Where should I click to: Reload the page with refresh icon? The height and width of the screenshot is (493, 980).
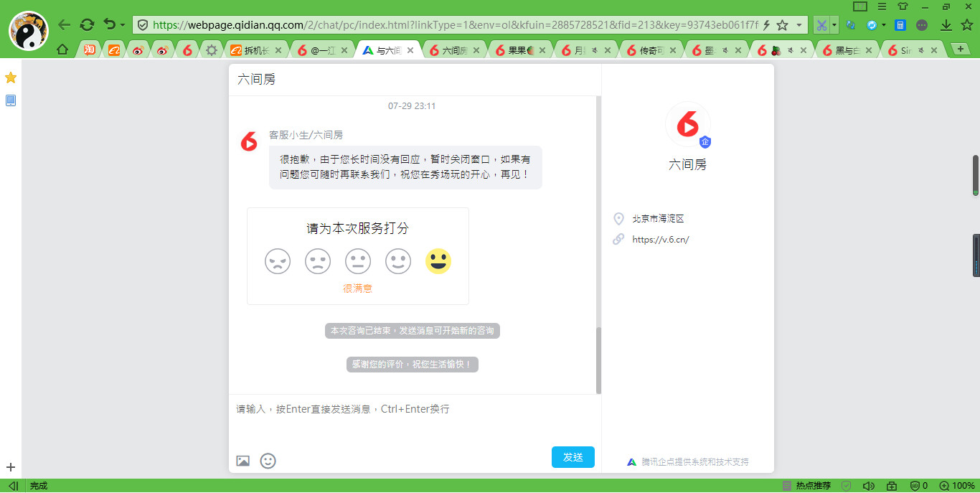pyautogui.click(x=87, y=25)
